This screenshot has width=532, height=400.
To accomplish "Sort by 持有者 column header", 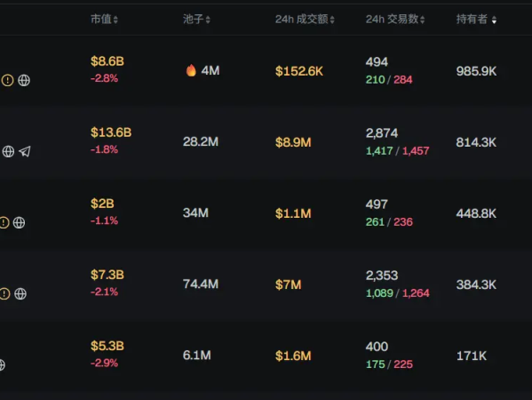I will click(x=476, y=20).
